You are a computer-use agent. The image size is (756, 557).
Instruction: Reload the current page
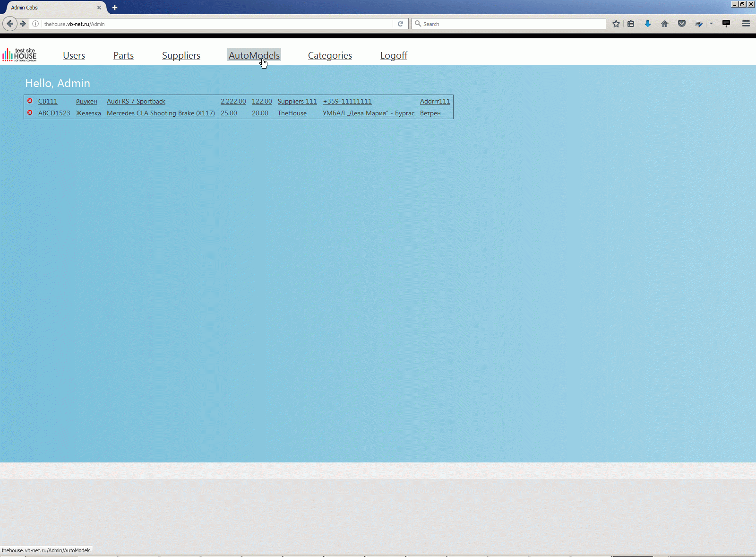click(x=400, y=24)
